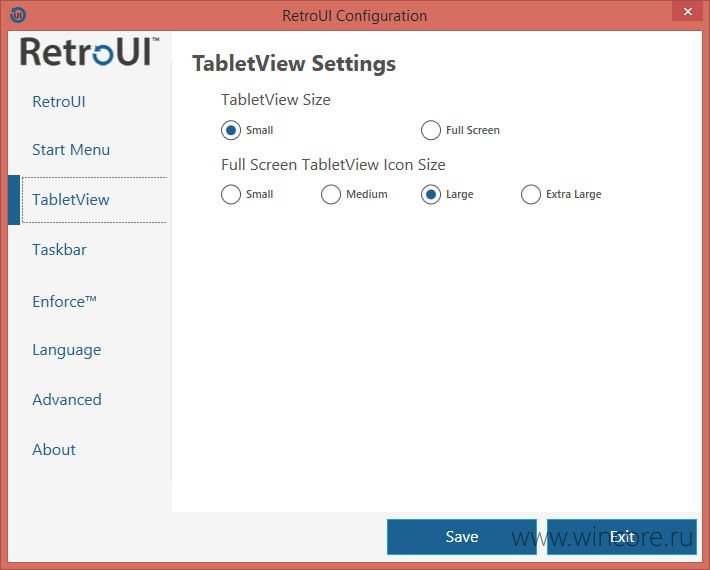Open Language settings section

click(x=67, y=350)
